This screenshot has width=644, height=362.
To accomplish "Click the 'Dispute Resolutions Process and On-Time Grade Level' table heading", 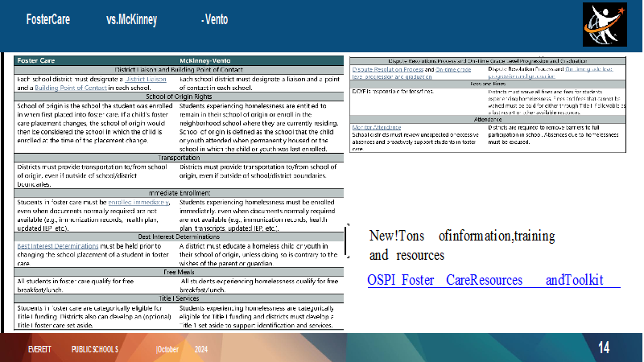I will click(x=488, y=61).
